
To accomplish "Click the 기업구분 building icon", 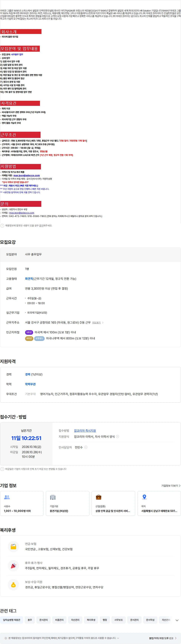I will tap(53, 497).
